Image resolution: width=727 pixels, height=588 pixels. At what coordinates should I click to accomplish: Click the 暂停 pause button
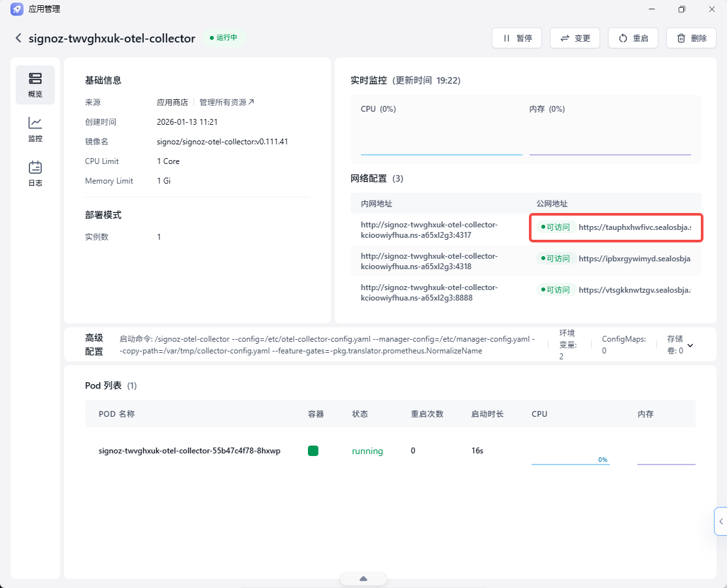[517, 38]
